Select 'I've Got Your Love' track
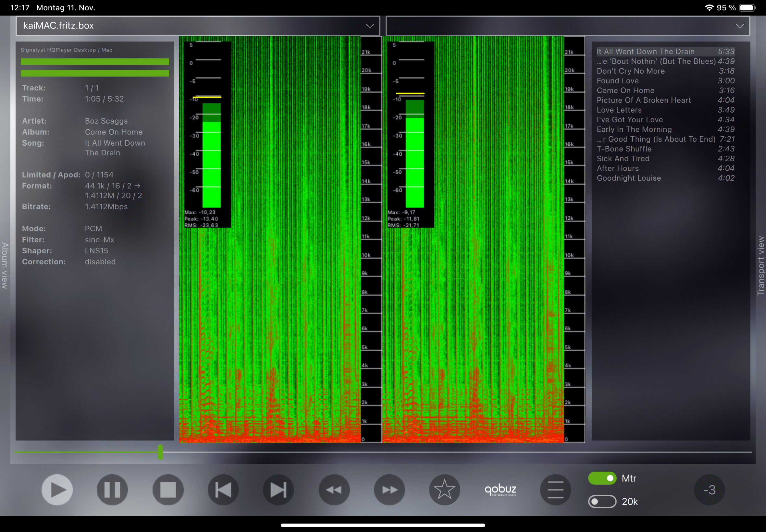The width and height of the screenshot is (766, 532). click(x=666, y=120)
